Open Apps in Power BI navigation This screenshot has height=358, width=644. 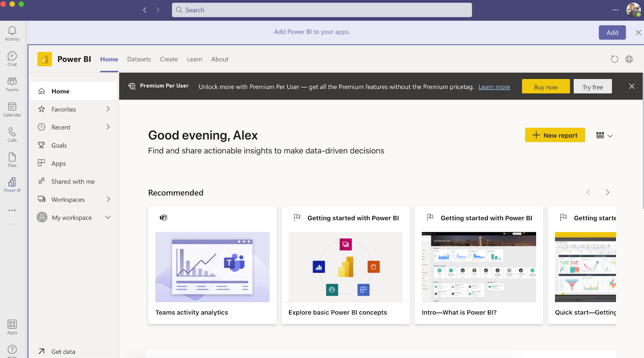74,163
